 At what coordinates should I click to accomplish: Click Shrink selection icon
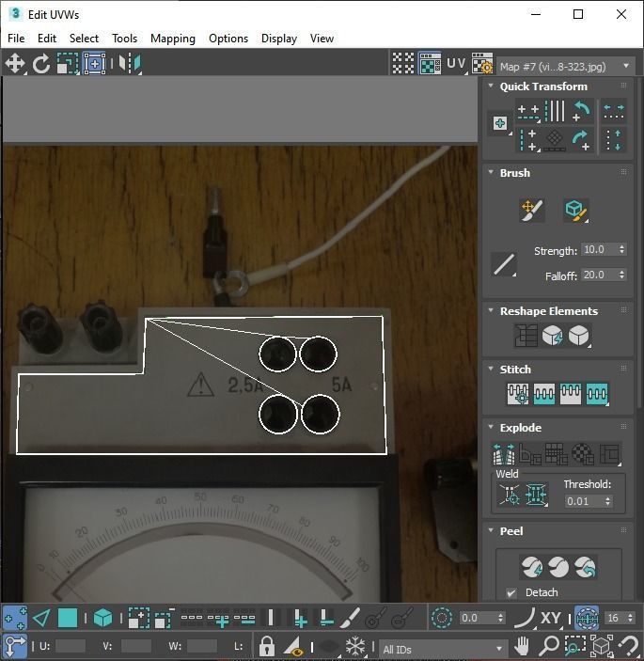[165, 618]
